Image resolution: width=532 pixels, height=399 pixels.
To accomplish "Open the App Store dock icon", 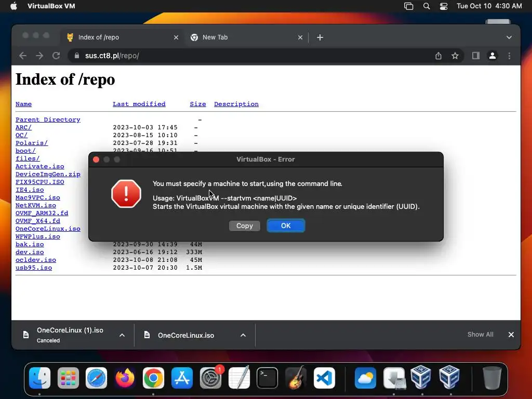I will coord(182,378).
